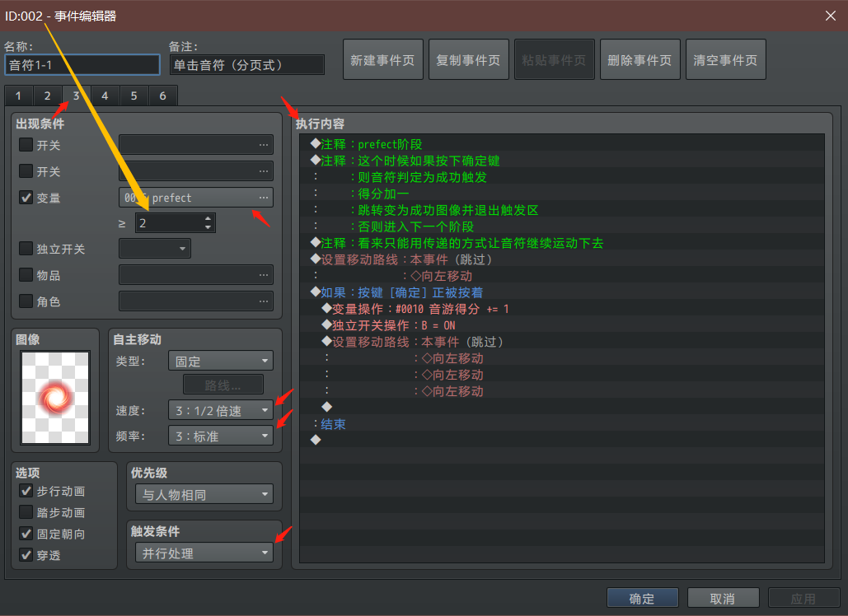
Task: Select the 变量操作：#0010 音游得分 += 1 line
Action: point(562,309)
